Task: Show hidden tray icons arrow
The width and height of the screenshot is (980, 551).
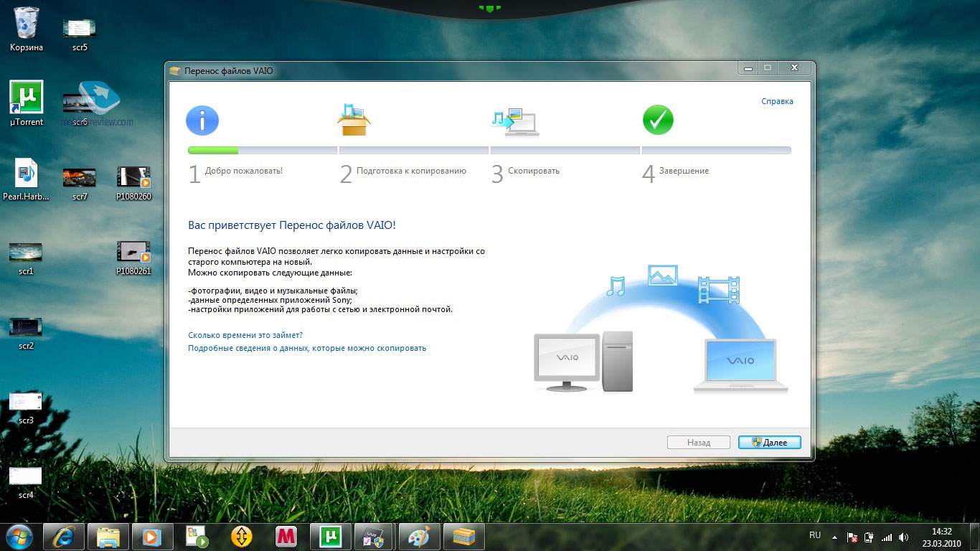Action: pos(834,537)
